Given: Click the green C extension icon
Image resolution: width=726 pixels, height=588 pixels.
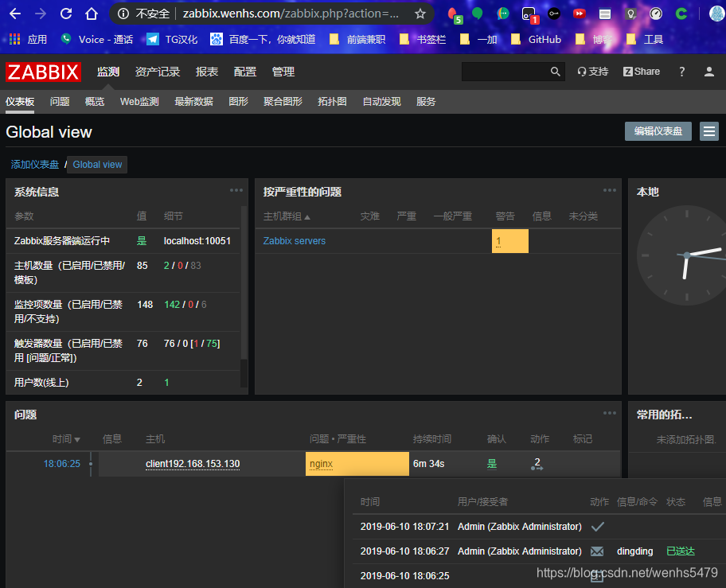Looking at the screenshot, I should click(681, 14).
